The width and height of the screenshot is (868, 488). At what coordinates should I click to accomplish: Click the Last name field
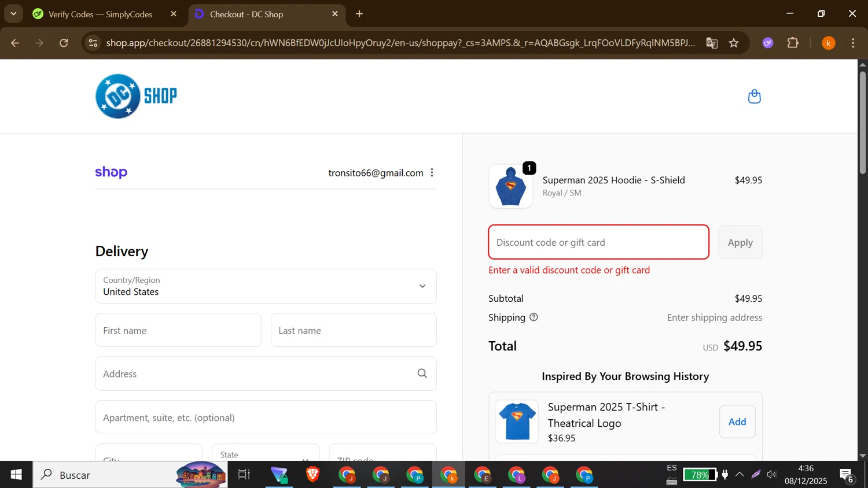pos(354,330)
